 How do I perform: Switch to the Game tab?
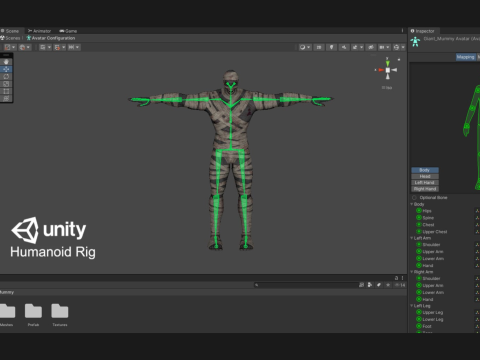click(68, 31)
